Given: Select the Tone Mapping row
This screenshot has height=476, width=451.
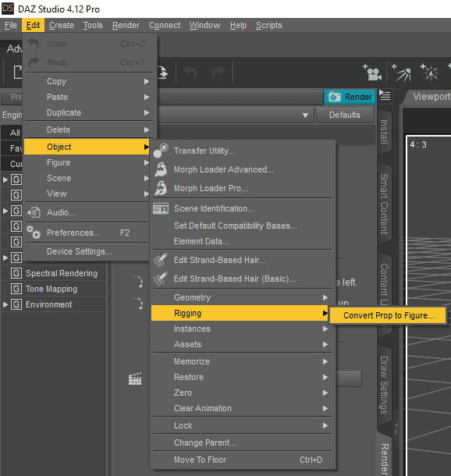Looking at the screenshot, I should click(54, 289).
